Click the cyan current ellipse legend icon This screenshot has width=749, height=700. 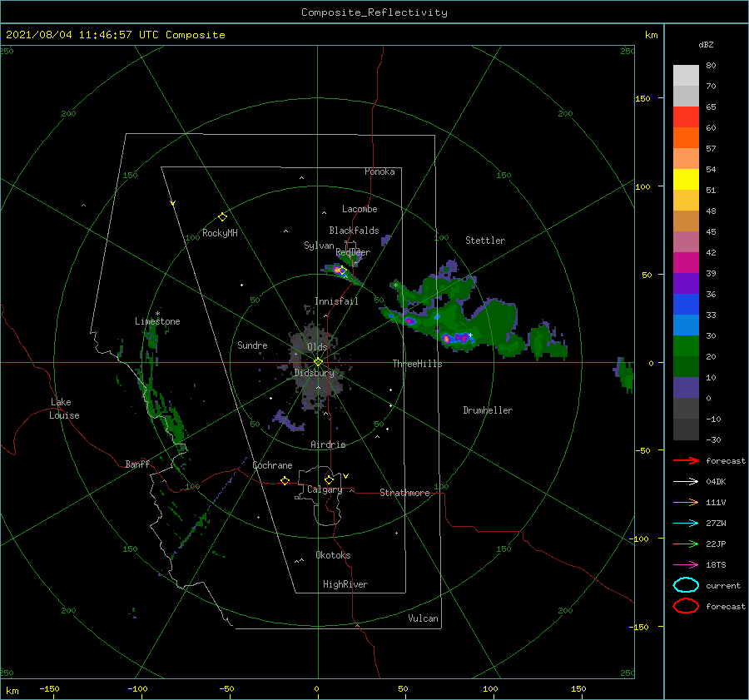[x=686, y=585]
